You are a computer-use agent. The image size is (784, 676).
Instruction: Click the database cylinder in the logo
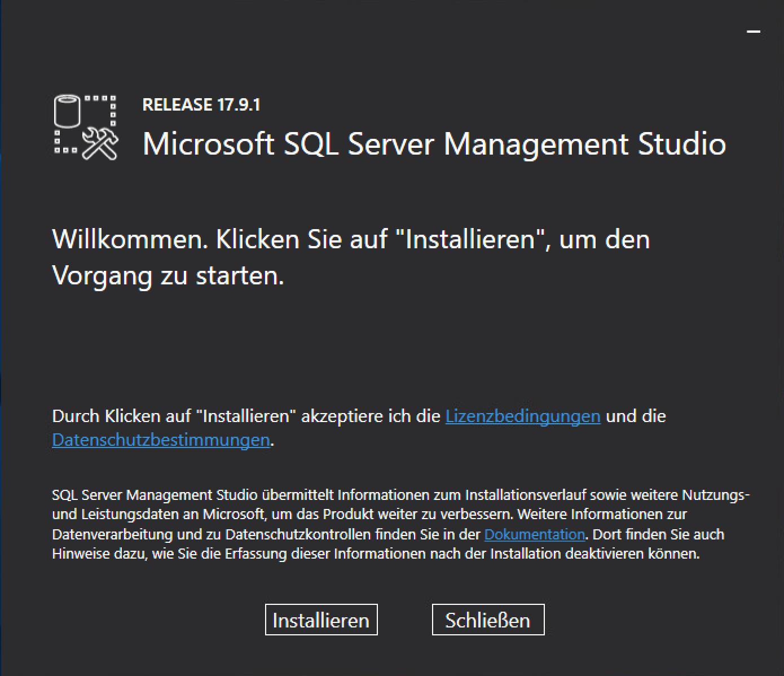tap(68, 111)
